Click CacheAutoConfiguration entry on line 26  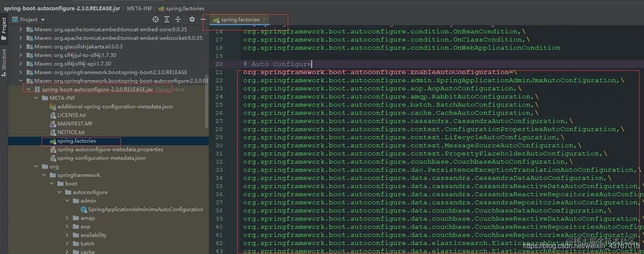pos(483,113)
